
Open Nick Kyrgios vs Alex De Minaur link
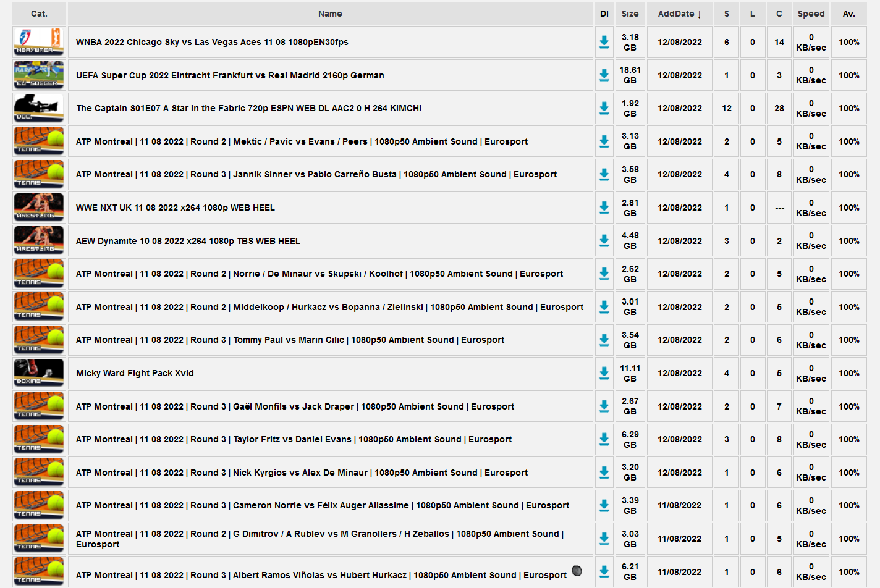pyautogui.click(x=302, y=472)
